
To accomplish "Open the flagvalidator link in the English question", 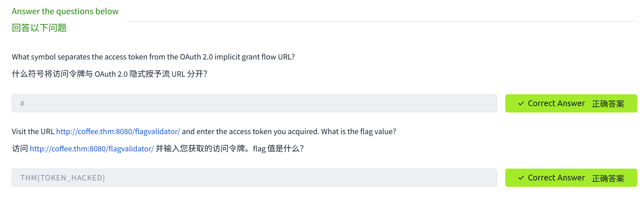I will [118, 131].
